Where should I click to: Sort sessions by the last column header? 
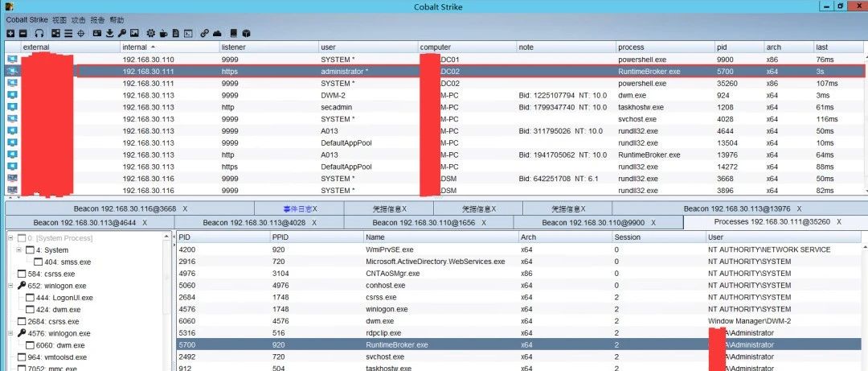837,47
